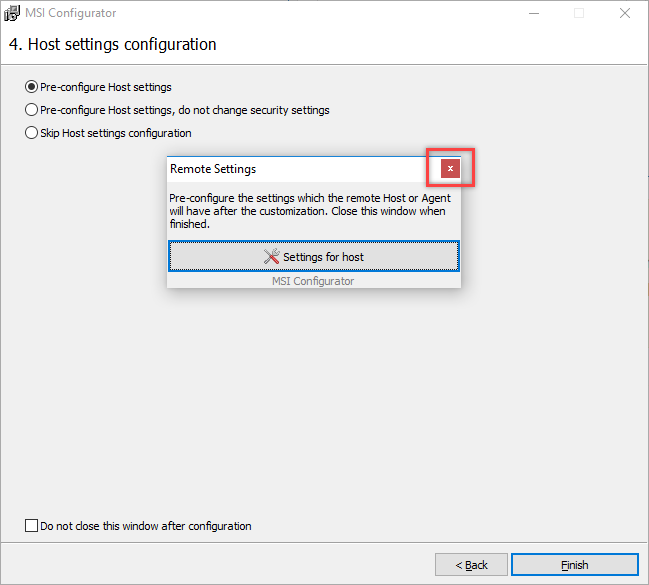The width and height of the screenshot is (649, 585).
Task: Select Skip Host settings configuration radio
Action: coord(31,133)
